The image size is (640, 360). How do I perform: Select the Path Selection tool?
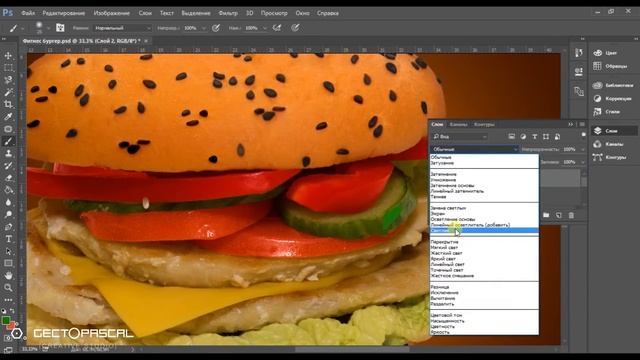pyautogui.click(x=8, y=251)
